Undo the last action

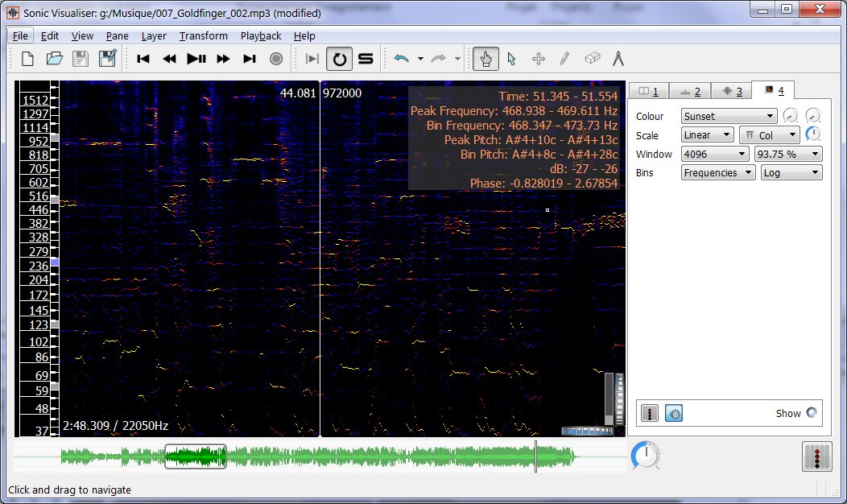(401, 58)
